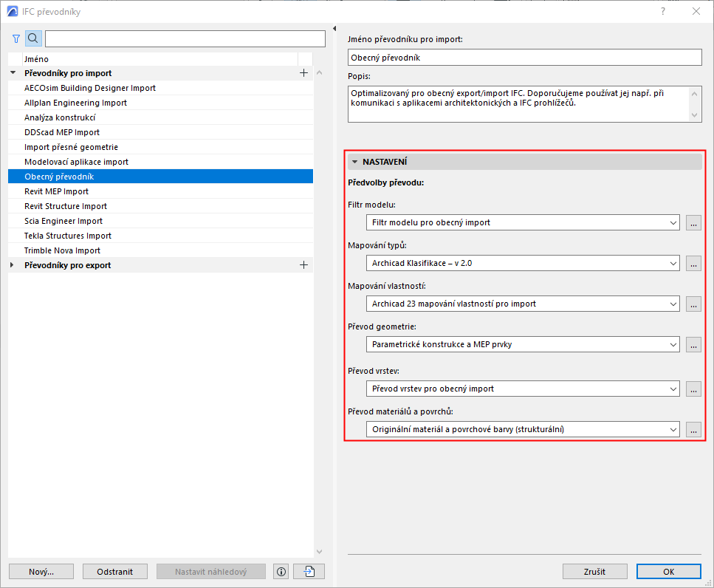
Task: Click description scrollbar up arrow
Action: click(694, 94)
